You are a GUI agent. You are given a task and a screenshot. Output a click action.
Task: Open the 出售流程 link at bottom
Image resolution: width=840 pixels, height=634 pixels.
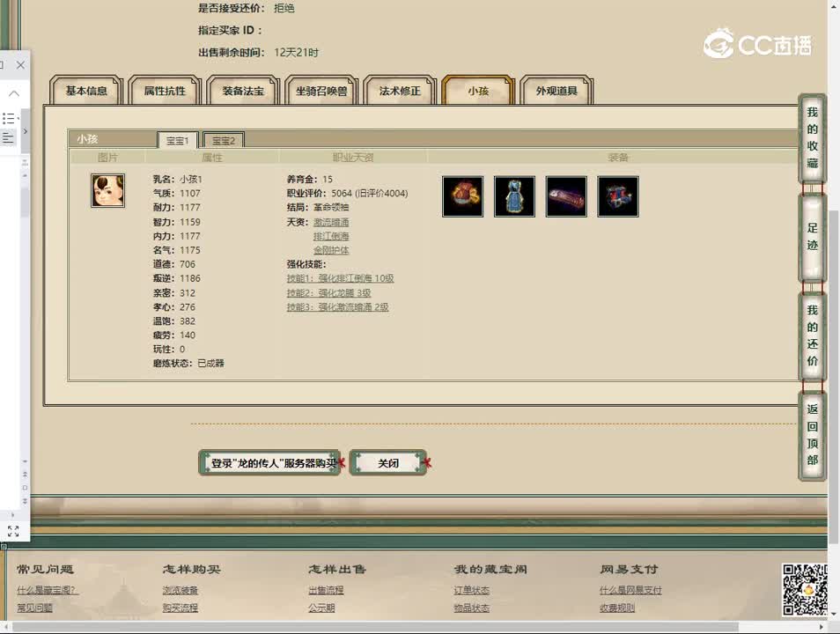pos(326,590)
